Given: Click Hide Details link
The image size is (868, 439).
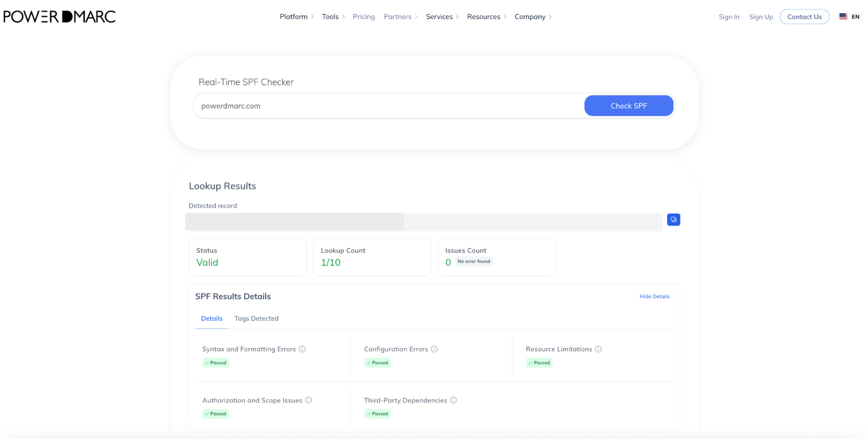Looking at the screenshot, I should pos(654,297).
